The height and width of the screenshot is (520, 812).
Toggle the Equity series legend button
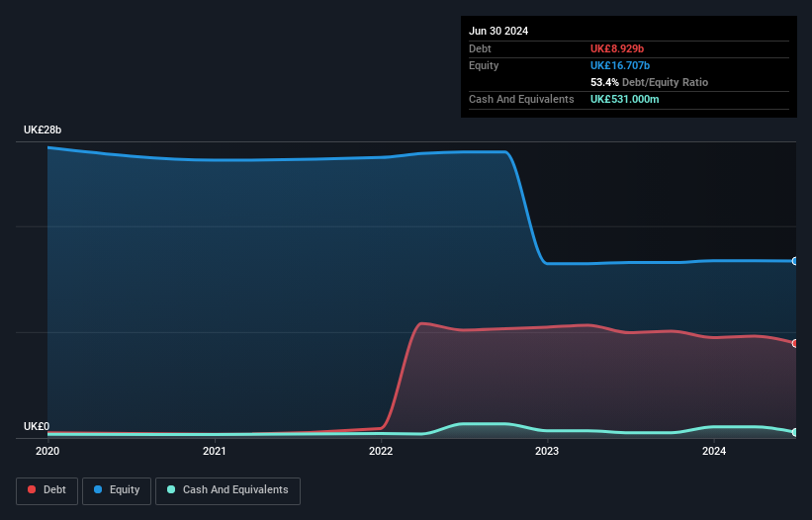pos(117,490)
